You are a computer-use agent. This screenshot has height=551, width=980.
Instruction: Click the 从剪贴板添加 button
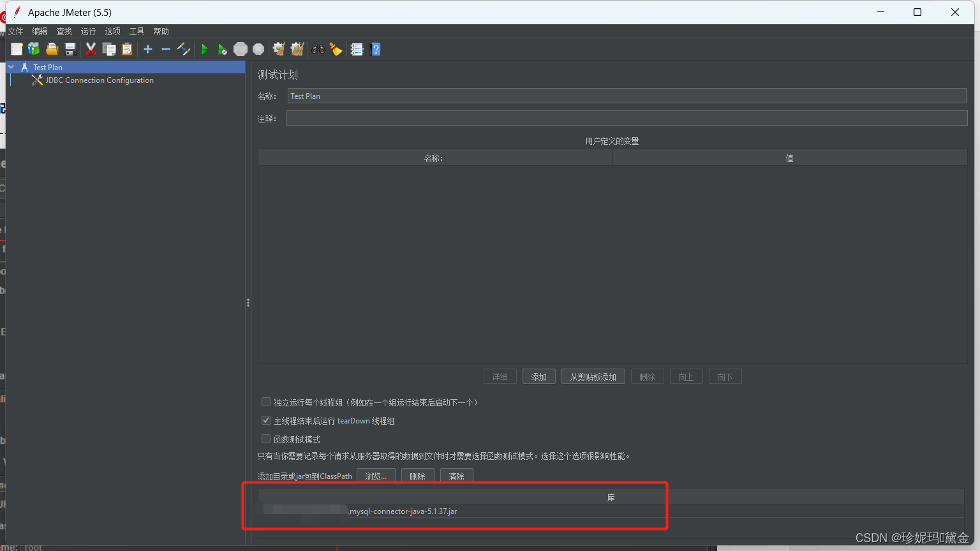tap(593, 377)
